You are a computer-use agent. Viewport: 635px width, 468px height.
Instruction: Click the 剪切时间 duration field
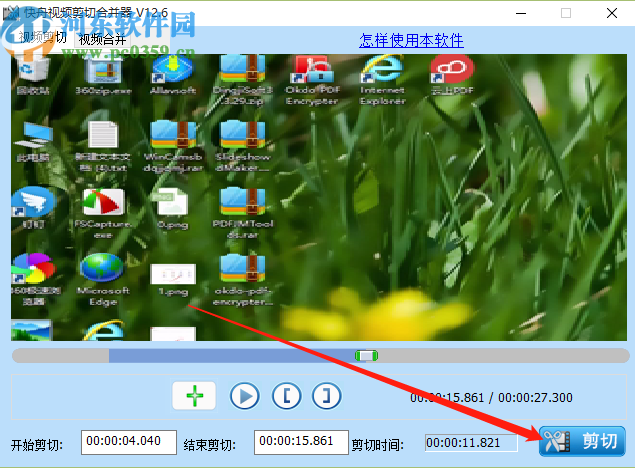(x=471, y=443)
